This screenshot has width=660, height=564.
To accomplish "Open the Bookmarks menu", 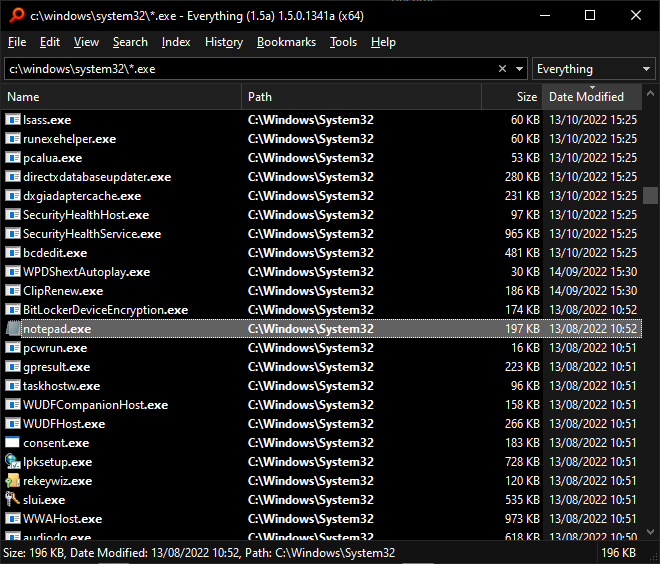I will [x=286, y=42].
